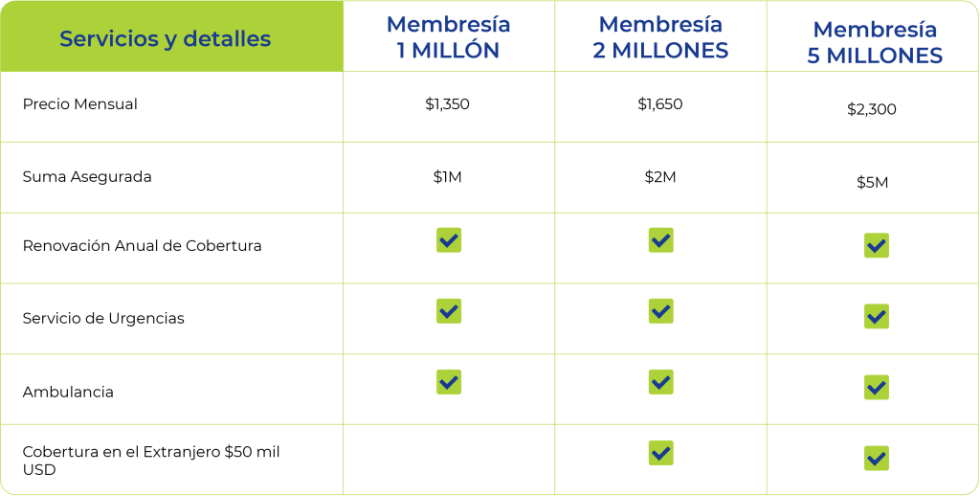Click Ambulancia checkmark in 2 MILLONES column
Viewport: 980px width, 496px height.
(x=661, y=382)
